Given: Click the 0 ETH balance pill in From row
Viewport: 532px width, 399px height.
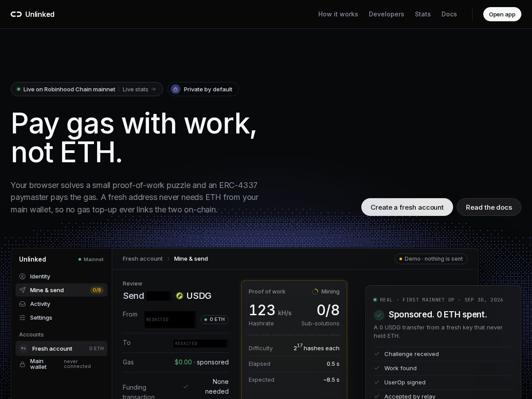Looking at the screenshot, I should [x=215, y=319].
